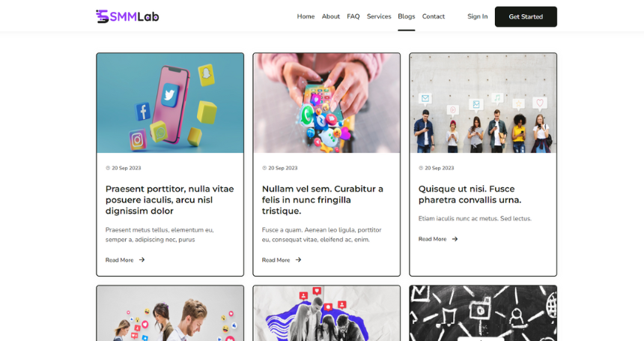Open the Home menu item
Image resolution: width=644 pixels, height=341 pixels.
click(306, 16)
